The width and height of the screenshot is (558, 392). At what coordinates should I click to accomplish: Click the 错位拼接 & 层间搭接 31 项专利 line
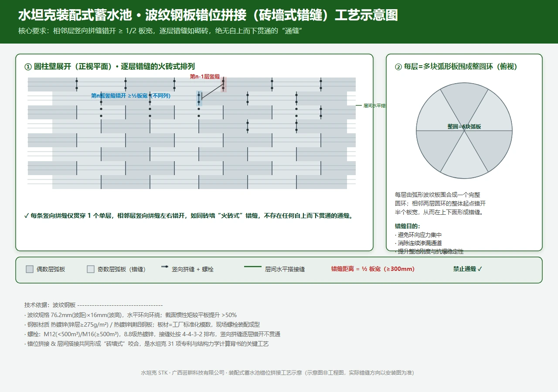pos(146,344)
